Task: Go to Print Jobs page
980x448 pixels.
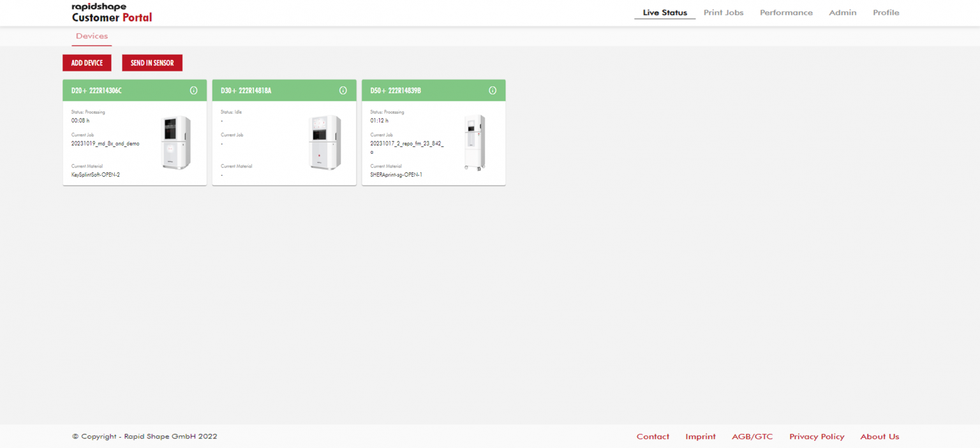Action: (724, 13)
